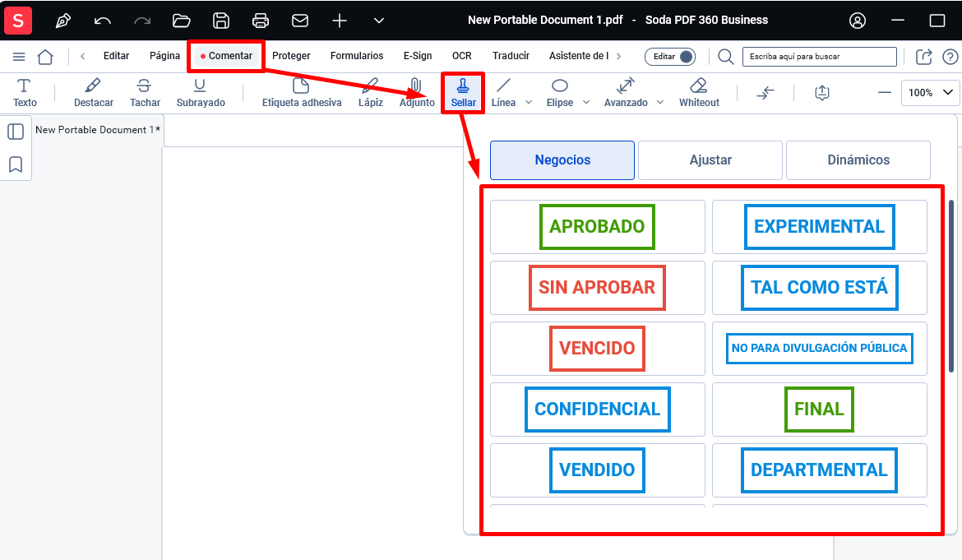This screenshot has width=962, height=560.
Task: Switch to New Portable Document 1 tab
Action: point(98,129)
